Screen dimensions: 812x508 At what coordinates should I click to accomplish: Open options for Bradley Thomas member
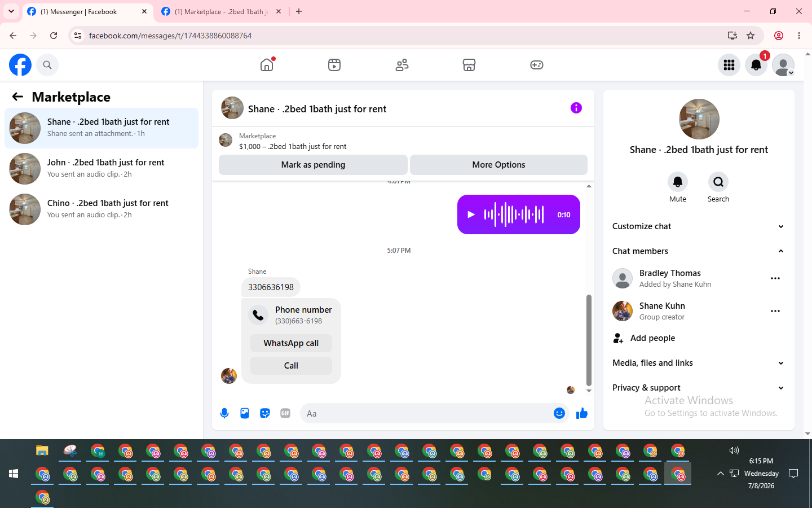775,278
